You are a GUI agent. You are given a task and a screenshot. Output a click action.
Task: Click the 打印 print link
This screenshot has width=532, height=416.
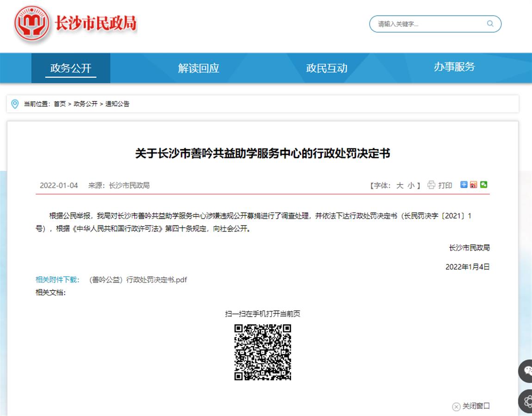(445, 185)
